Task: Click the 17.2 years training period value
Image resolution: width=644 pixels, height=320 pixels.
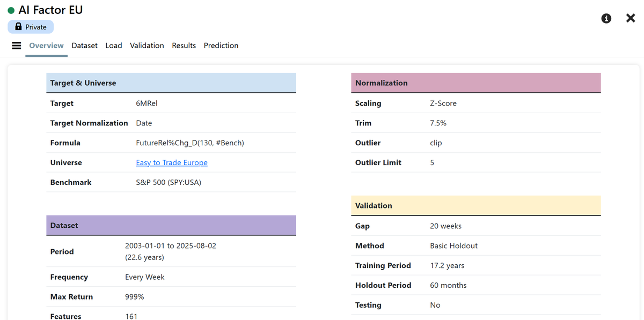Action: point(448,266)
